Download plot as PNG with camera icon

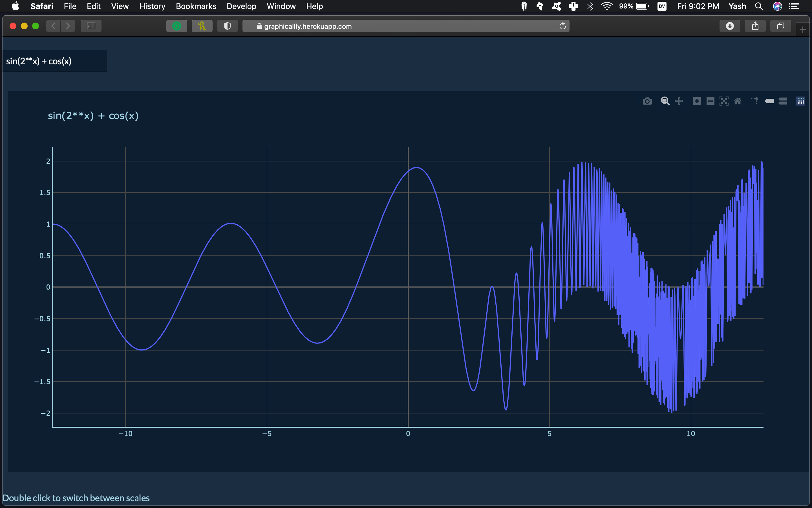tap(647, 101)
